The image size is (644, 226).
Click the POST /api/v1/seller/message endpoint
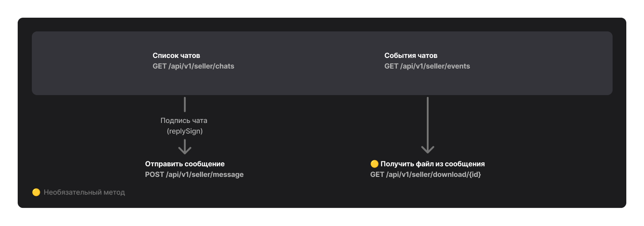pyautogui.click(x=194, y=175)
